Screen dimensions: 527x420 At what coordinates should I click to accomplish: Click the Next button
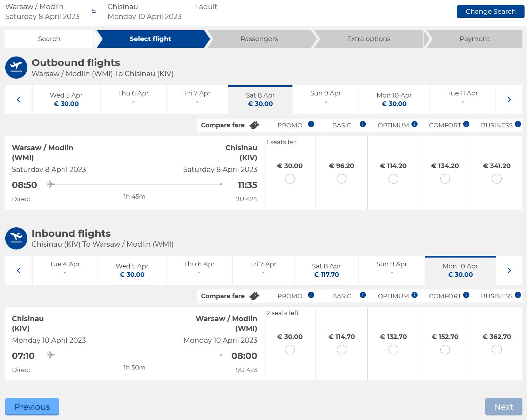[x=504, y=407]
